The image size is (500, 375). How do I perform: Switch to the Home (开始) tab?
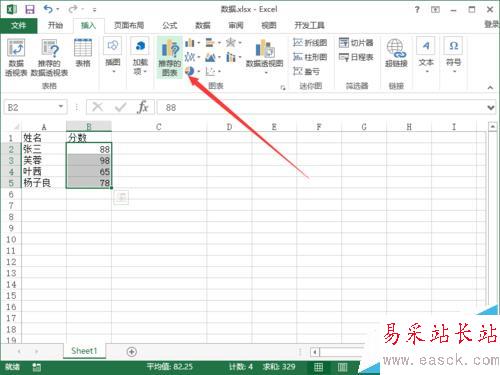point(55,25)
